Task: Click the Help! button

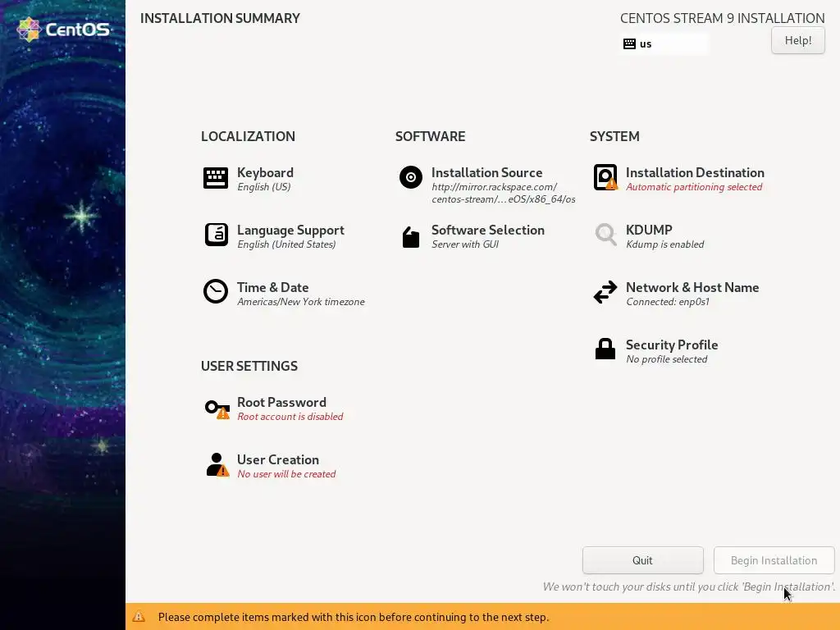Action: [797, 40]
